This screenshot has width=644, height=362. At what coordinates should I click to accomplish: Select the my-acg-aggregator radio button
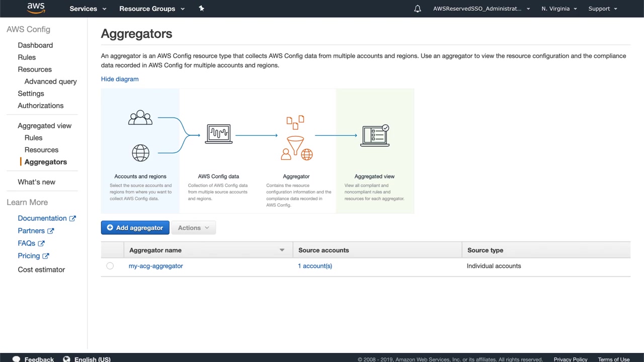point(110,266)
